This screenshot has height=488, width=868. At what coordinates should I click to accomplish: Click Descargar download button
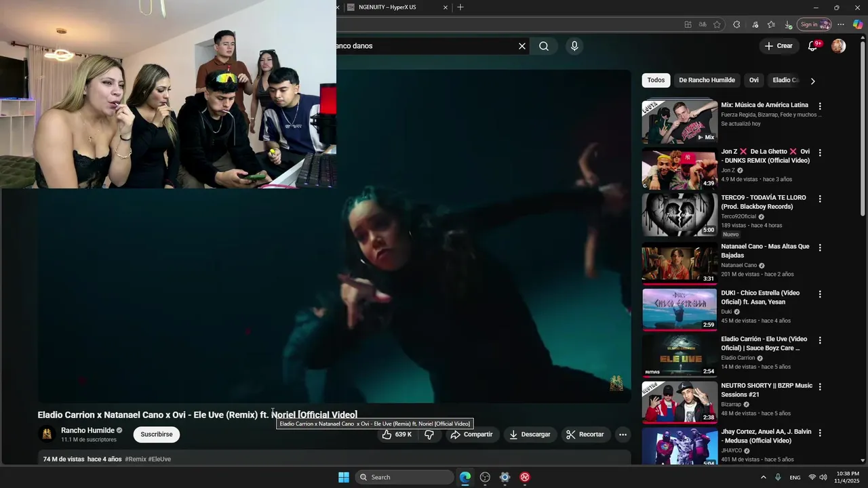530,434
